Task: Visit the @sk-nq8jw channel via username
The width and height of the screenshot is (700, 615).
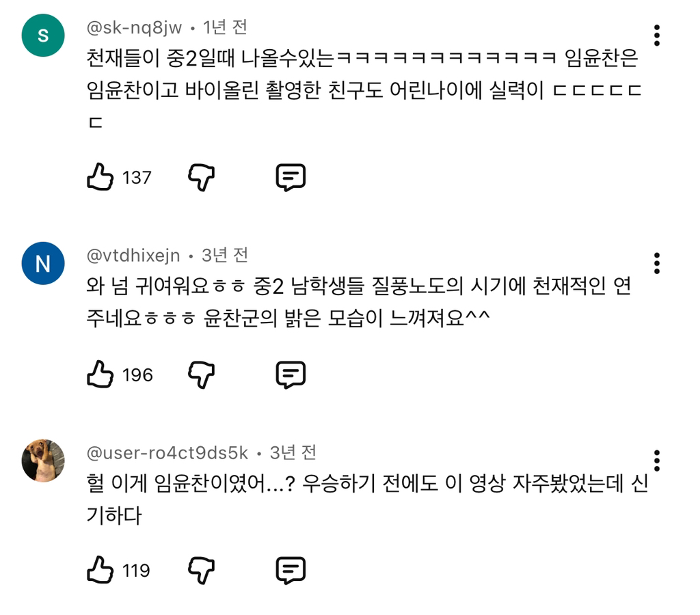Action: coord(135,28)
